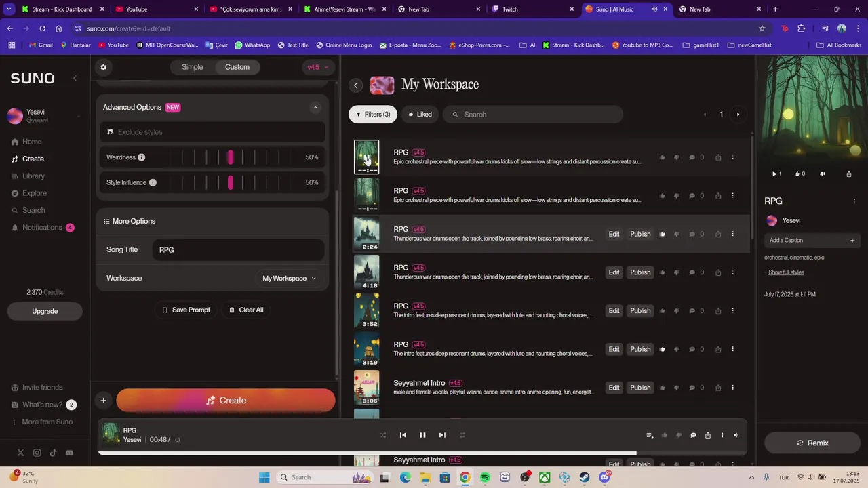Open Home in the sidebar

pos(32,142)
